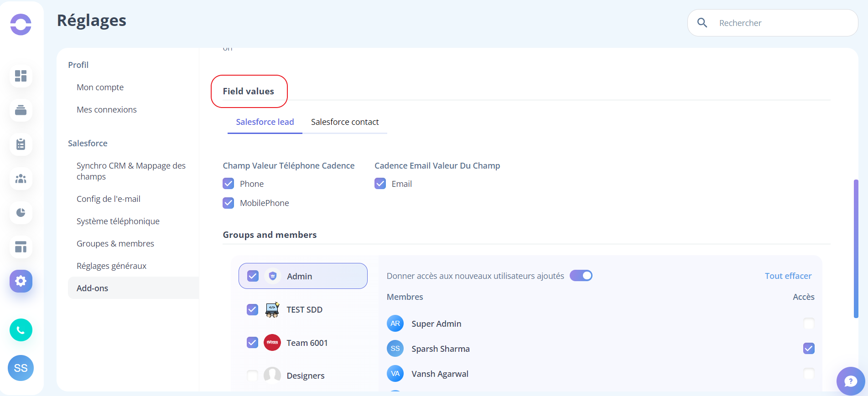This screenshot has width=868, height=396.
Task: Uncheck the TEST SDD group checkbox
Action: pos(252,309)
